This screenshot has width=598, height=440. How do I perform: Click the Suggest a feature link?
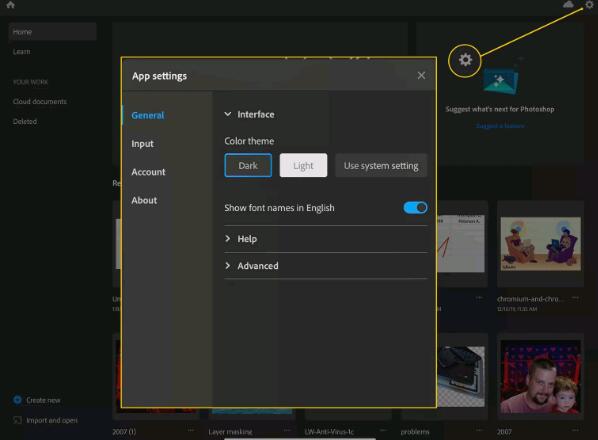500,125
